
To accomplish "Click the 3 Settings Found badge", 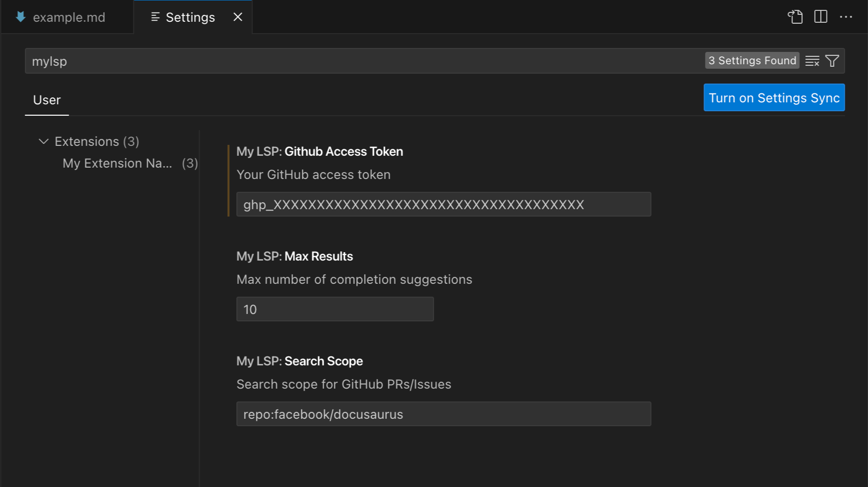I will coord(752,60).
